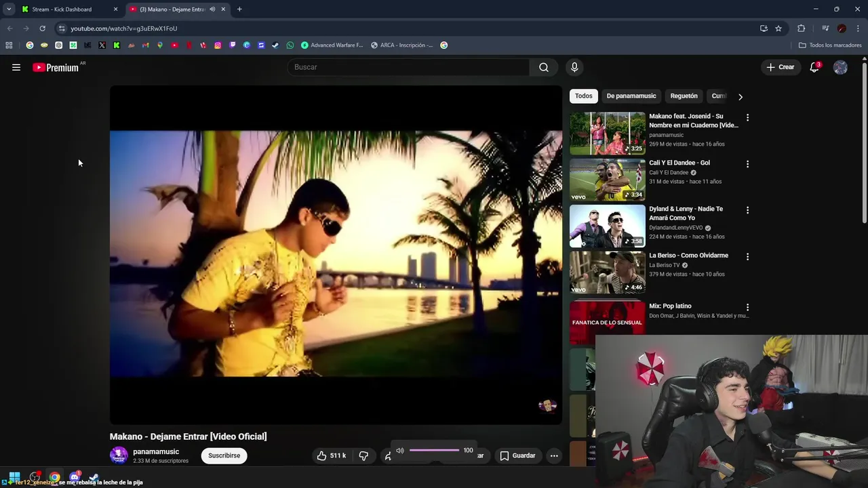
Task: Open Chrome three-dot menu
Action: 858,28
